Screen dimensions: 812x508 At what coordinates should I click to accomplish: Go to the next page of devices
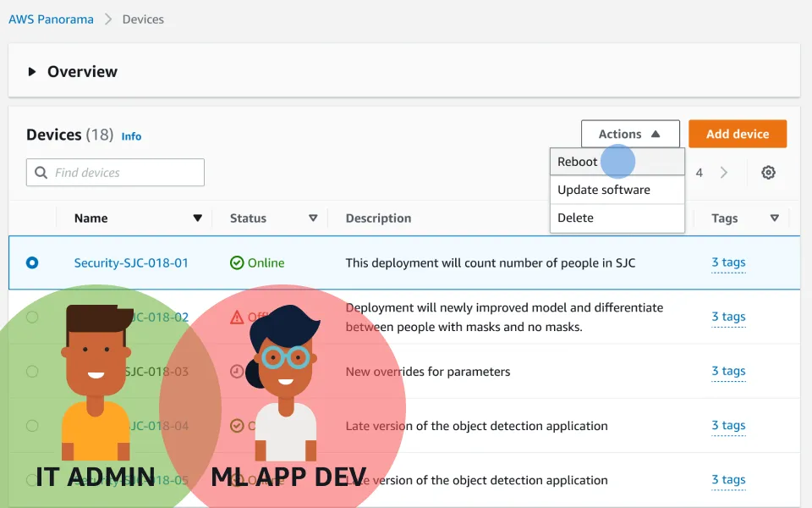click(724, 173)
